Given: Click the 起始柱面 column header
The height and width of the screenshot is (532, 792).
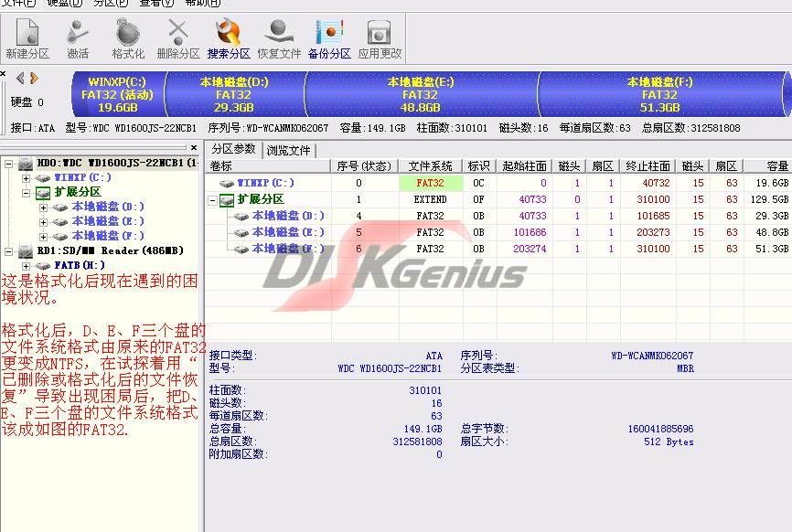Looking at the screenshot, I should (x=524, y=166).
